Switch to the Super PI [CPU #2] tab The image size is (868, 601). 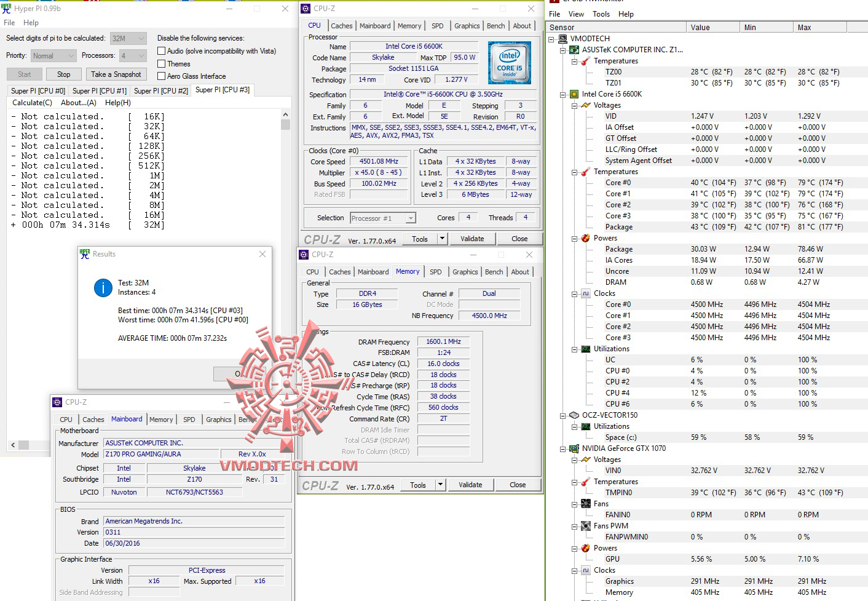pos(160,90)
